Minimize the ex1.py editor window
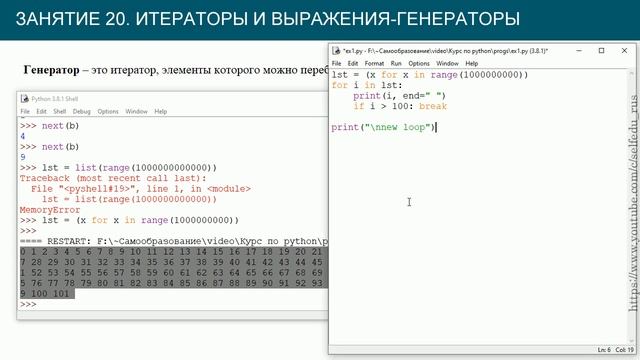 point(579,51)
